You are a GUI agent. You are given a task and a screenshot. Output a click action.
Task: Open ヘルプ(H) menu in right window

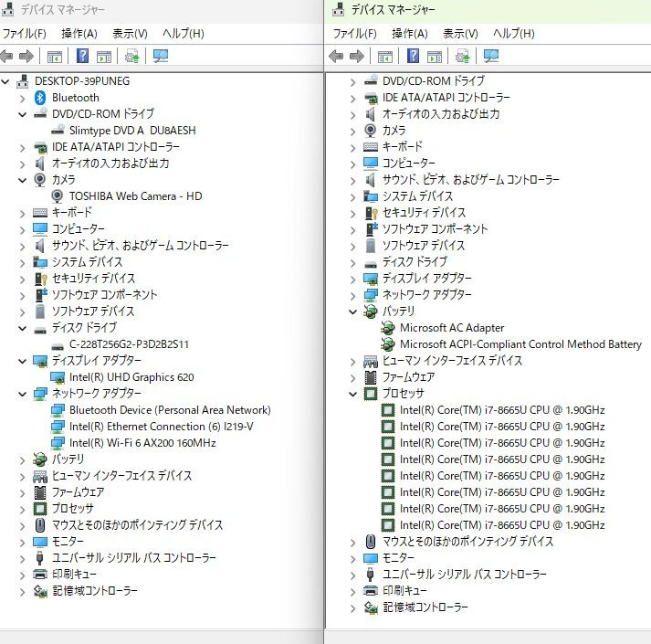pos(513,34)
